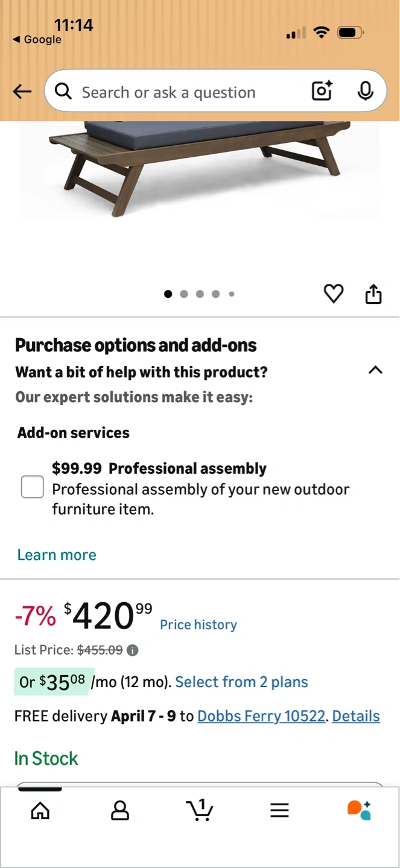
Task: Open delivery Details link
Action: coord(356,716)
